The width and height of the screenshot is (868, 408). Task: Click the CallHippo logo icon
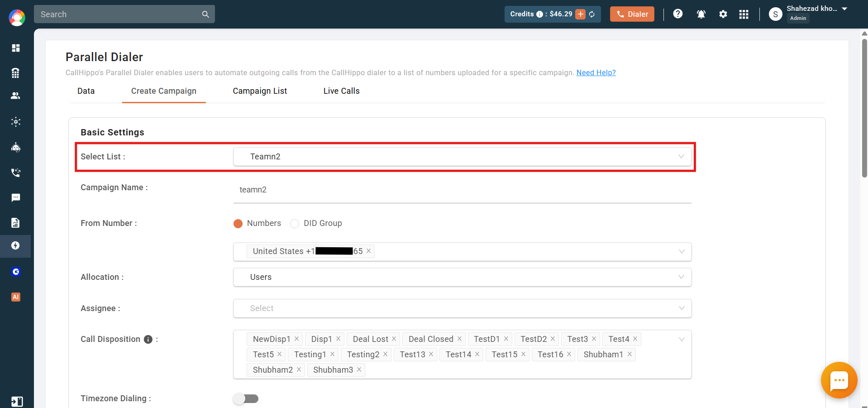pyautogui.click(x=17, y=18)
